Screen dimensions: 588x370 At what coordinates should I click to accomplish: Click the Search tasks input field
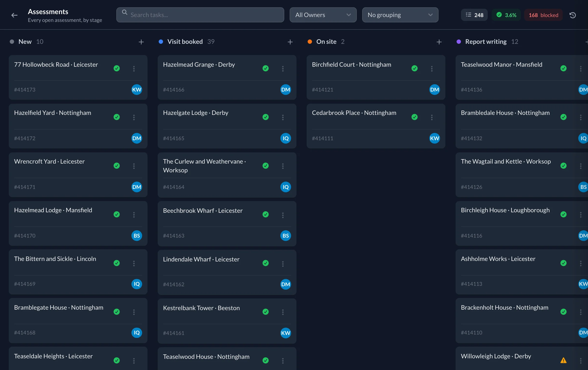(x=200, y=15)
